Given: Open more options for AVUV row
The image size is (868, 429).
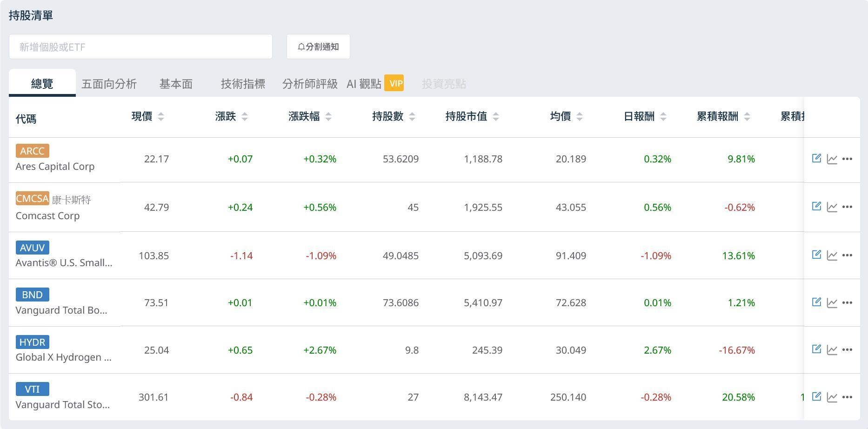Looking at the screenshot, I should [847, 255].
